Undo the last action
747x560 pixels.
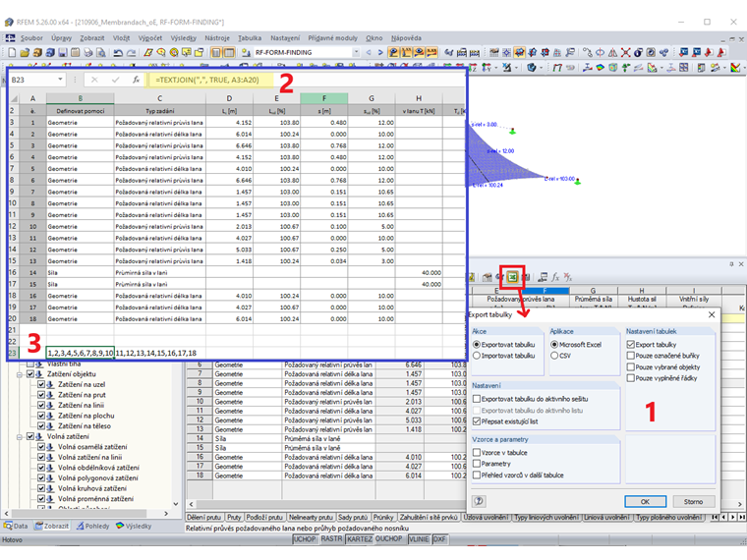[118, 52]
